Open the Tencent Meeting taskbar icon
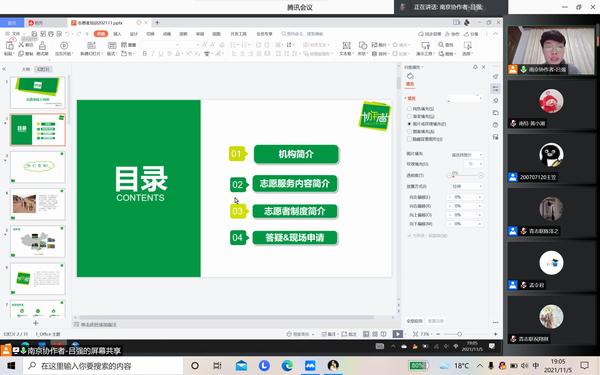The image size is (600, 375). (x=310, y=366)
